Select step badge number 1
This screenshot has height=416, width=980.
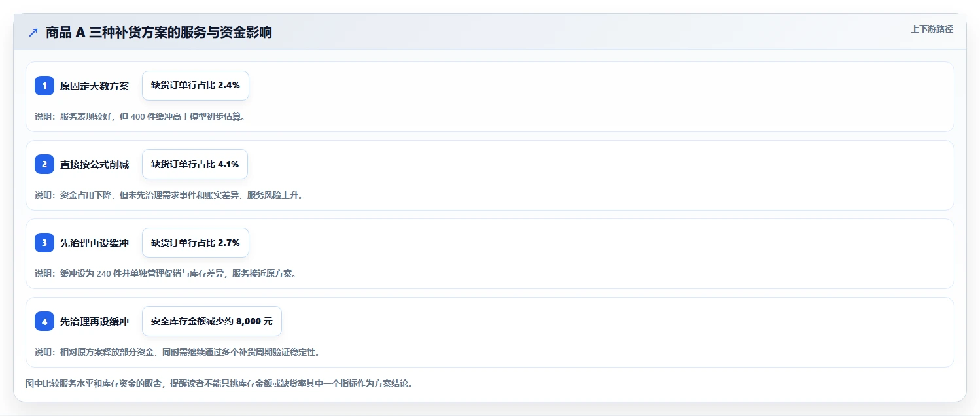click(44, 86)
